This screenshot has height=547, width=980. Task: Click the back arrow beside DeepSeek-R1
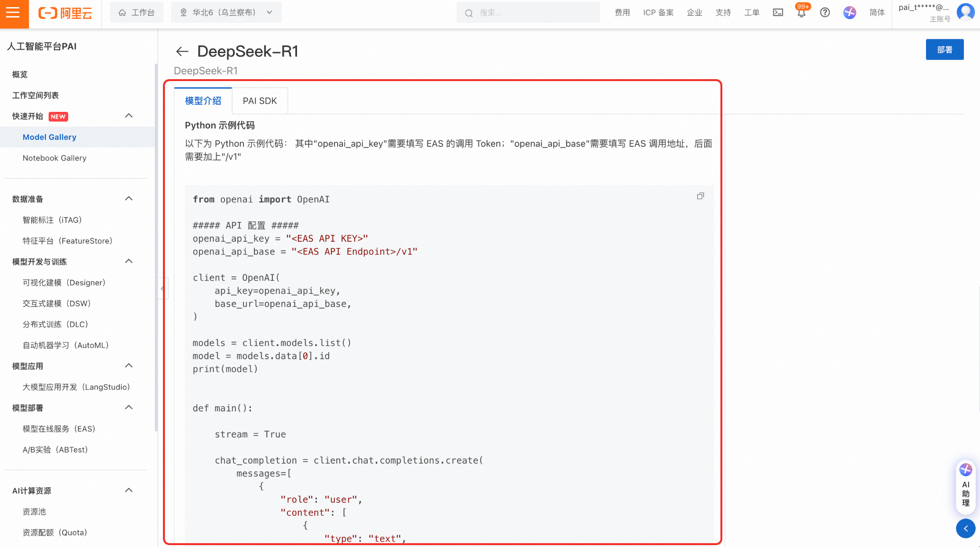(182, 51)
